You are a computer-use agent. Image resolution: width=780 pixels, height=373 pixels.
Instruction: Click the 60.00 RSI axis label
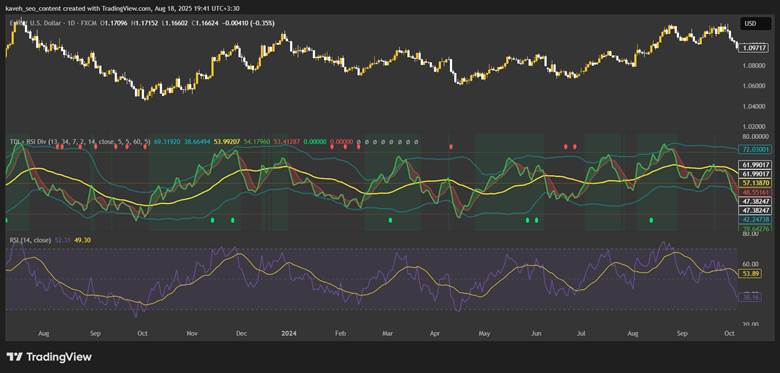click(751, 264)
